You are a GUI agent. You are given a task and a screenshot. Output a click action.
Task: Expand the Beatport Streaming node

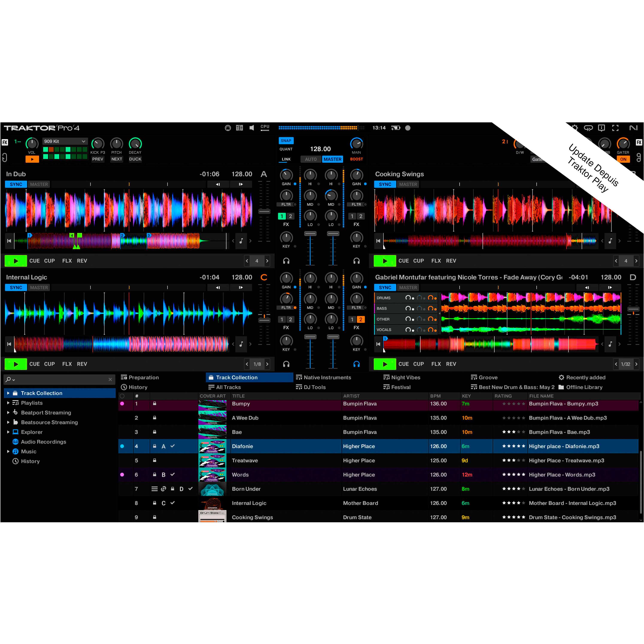coord(8,412)
